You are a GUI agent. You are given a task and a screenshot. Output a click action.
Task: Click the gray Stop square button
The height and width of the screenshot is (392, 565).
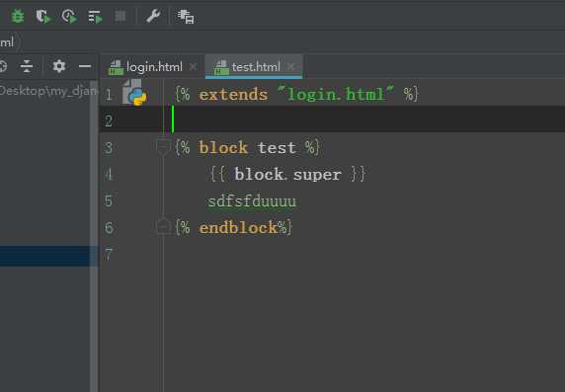[x=121, y=16]
